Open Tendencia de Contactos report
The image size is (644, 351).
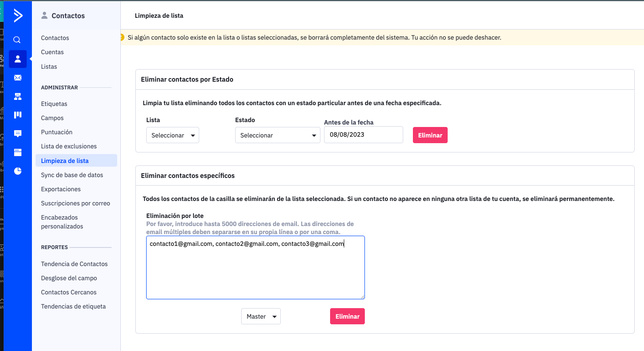click(74, 264)
